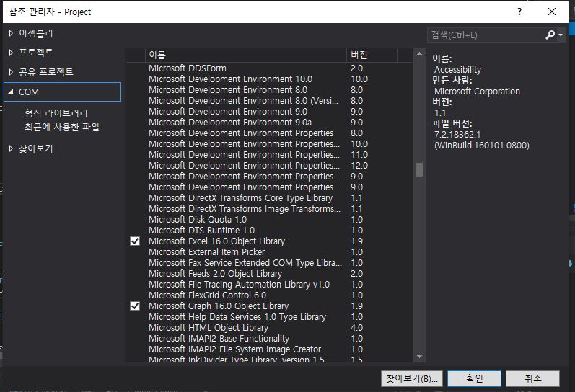575x392 pixels.
Task: Select Microsoft Fax Service Extended COM Type Library
Action: (x=270, y=263)
